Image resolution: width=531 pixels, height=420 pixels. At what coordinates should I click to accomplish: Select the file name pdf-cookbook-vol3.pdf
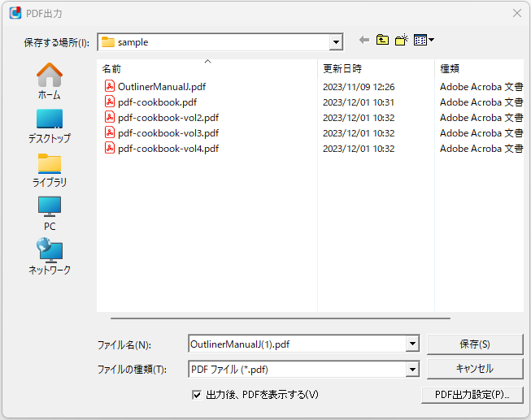click(168, 133)
